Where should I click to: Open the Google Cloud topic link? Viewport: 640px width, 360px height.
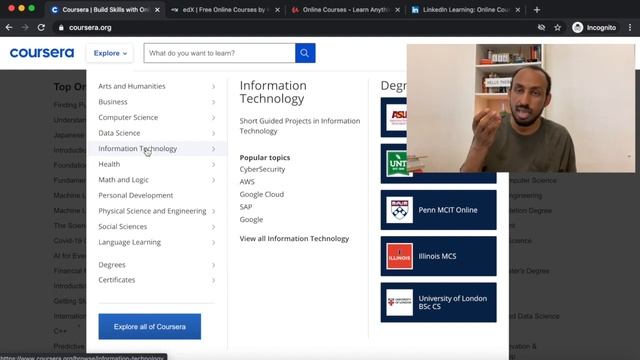pos(262,194)
